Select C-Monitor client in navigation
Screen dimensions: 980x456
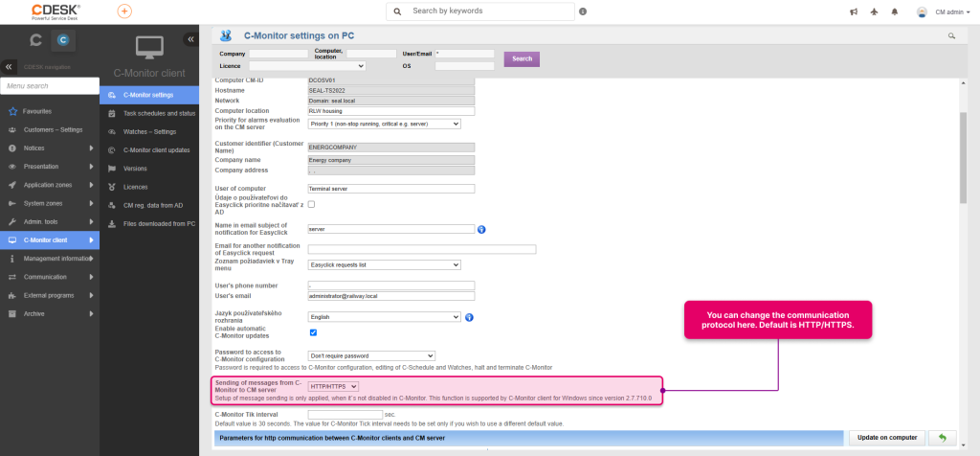(x=50, y=240)
